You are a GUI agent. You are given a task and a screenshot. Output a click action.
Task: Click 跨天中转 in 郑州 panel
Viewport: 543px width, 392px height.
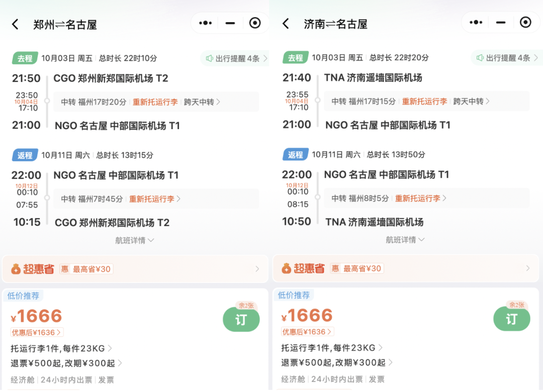click(x=202, y=102)
